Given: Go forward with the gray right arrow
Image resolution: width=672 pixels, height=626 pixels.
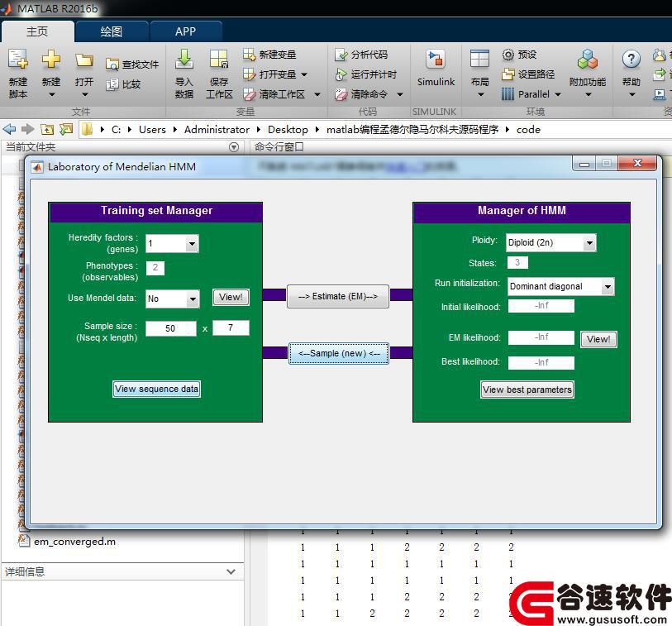Looking at the screenshot, I should click(28, 129).
